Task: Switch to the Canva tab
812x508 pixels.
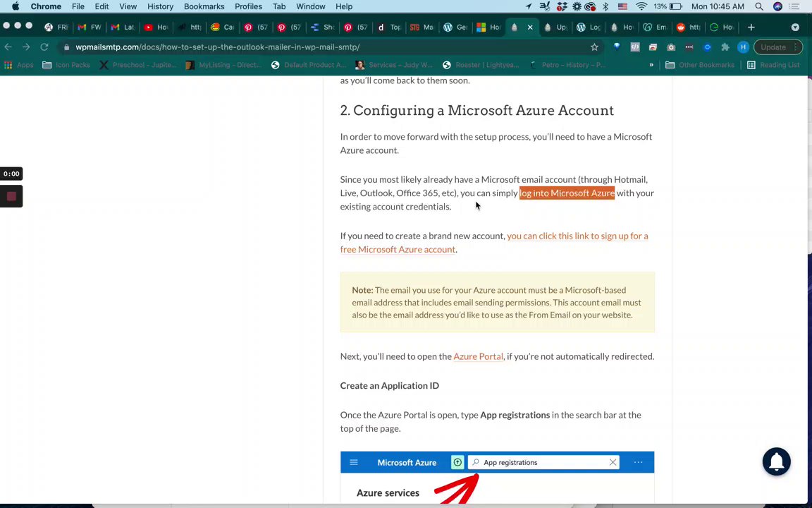Action: point(222,27)
